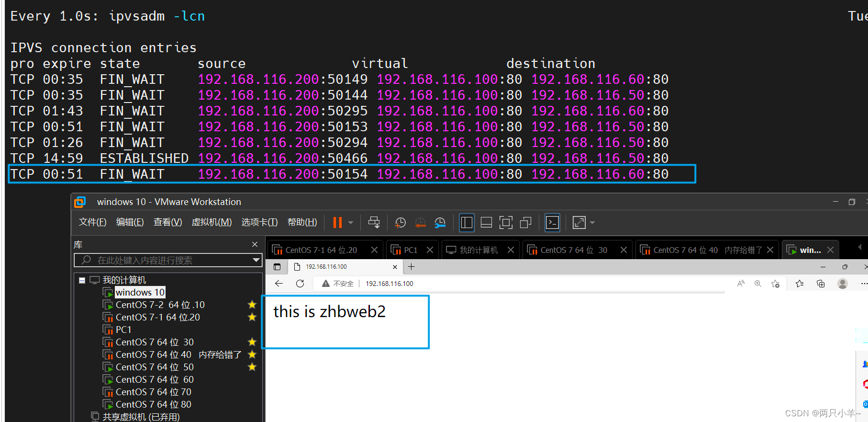Select CentOS 7-1 64 位.20 in library
This screenshot has height=422, width=868.
(x=157, y=317)
